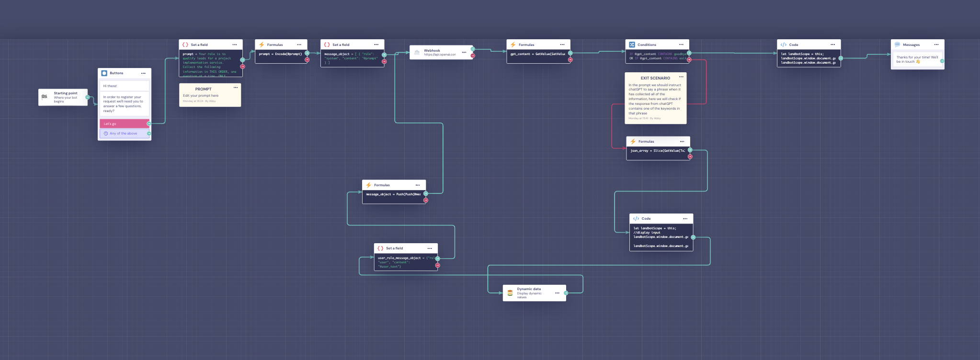Click the question mark icon next to Any of the above
980x360 pixels.
tap(106, 134)
